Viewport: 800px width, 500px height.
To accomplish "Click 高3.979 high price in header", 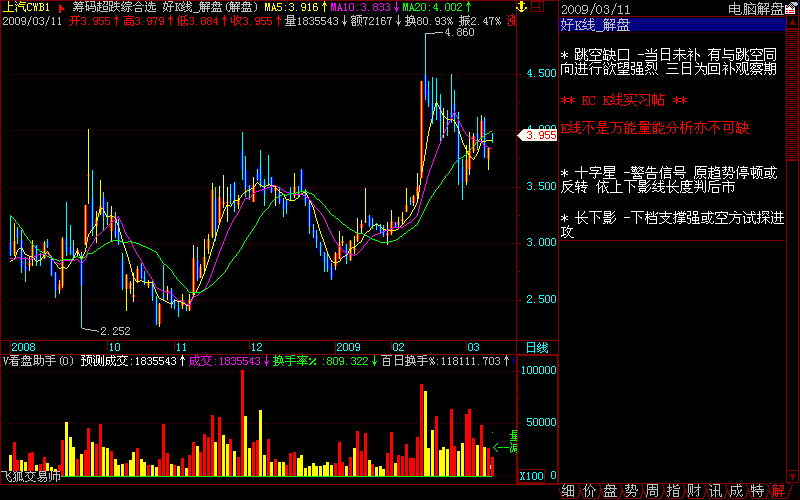I will (143, 21).
